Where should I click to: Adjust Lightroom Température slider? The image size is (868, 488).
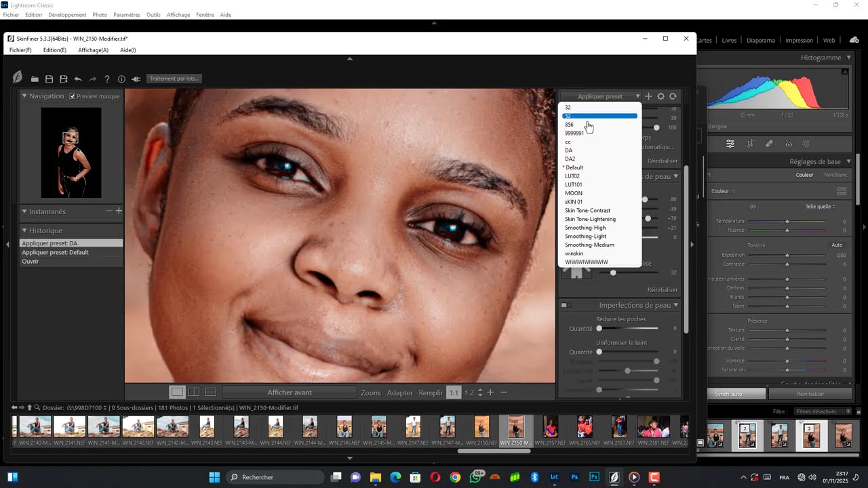(787, 222)
